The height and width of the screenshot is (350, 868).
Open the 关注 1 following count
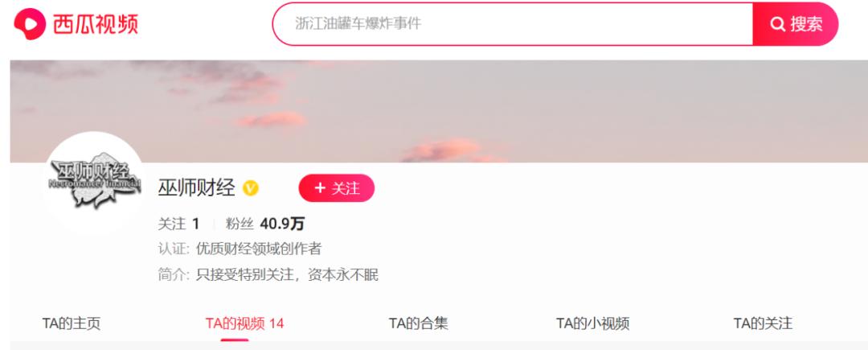178,224
